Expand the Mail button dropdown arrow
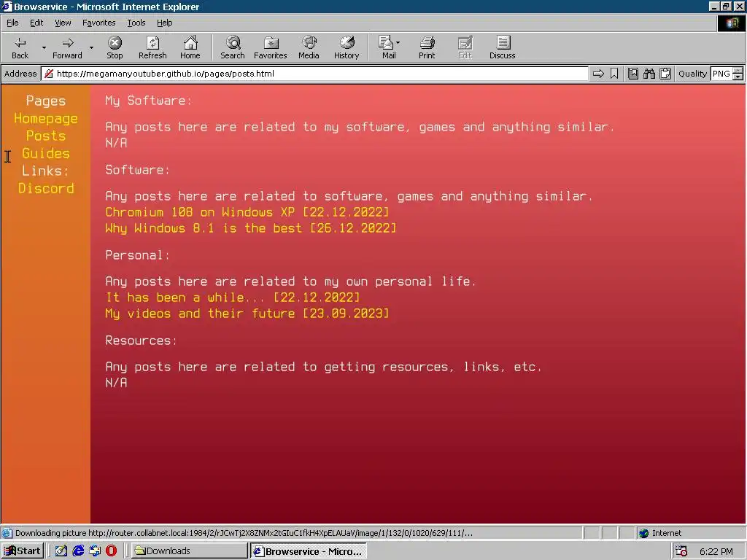 click(x=398, y=43)
